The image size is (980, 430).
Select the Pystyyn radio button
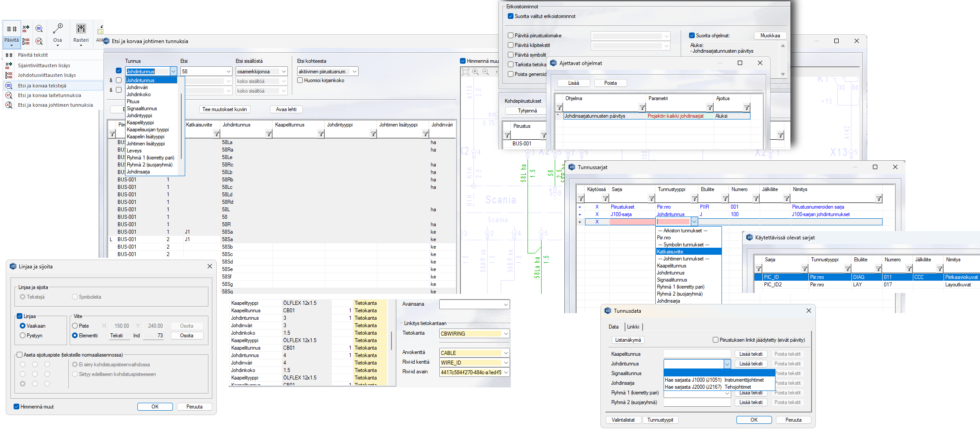[23, 336]
